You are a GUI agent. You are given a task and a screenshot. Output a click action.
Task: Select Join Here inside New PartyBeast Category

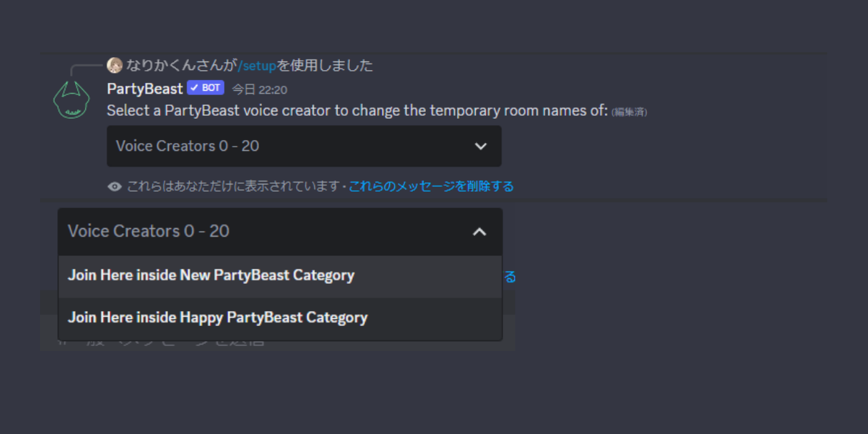pyautogui.click(x=210, y=275)
